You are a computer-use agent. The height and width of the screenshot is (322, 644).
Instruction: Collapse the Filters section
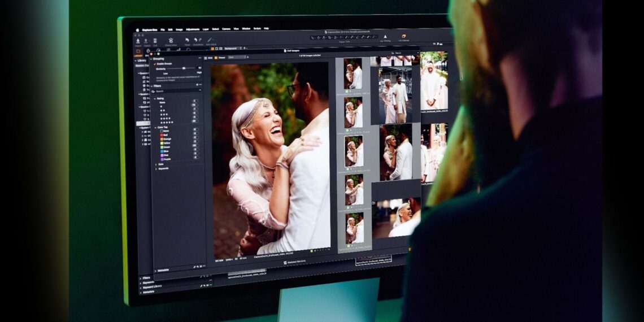click(151, 86)
